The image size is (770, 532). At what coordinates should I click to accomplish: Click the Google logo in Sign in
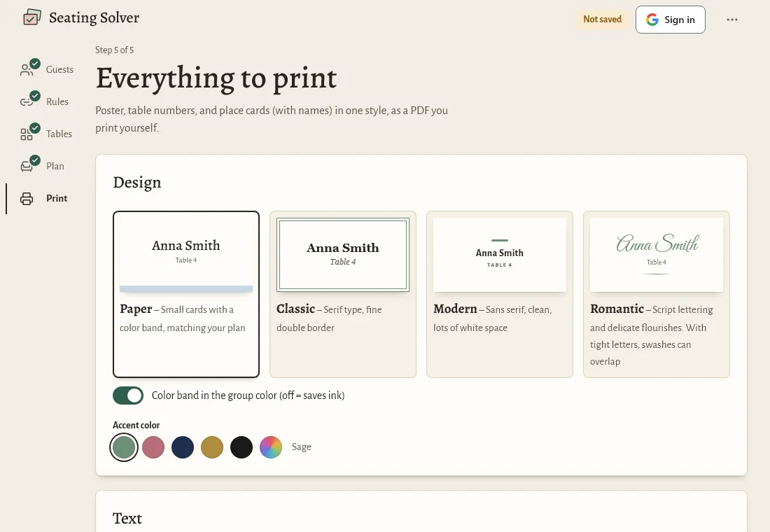click(x=652, y=20)
